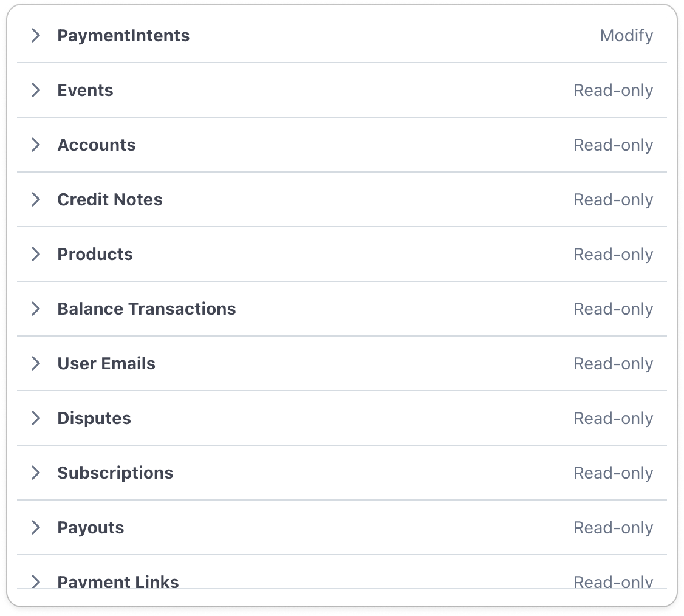Expand the Credit Notes chevron
Image resolution: width=684 pixels, height=616 pixels.
(x=36, y=199)
